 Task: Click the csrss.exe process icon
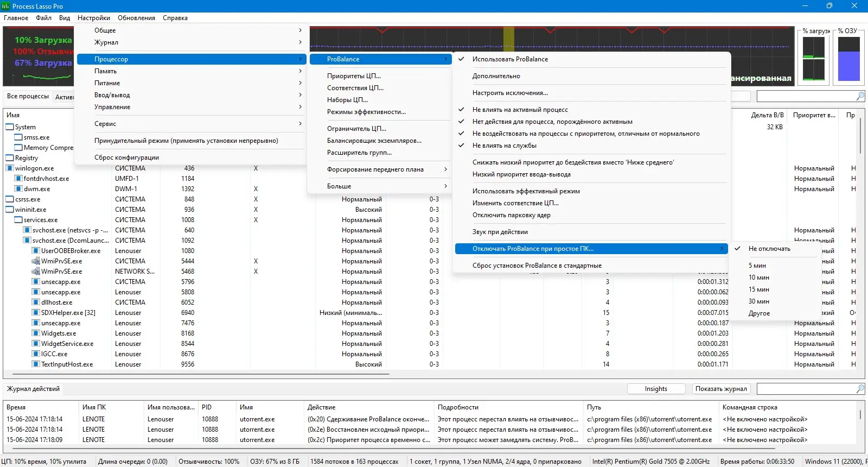point(10,199)
